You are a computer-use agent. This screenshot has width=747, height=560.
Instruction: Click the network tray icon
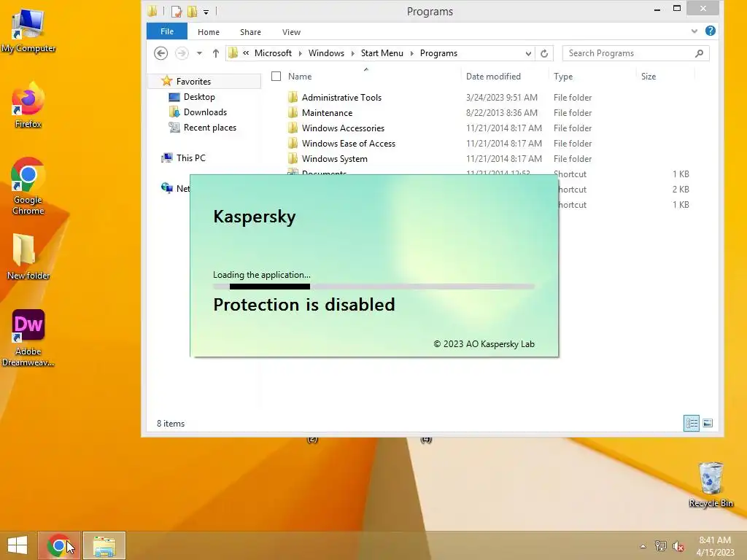[x=661, y=546]
